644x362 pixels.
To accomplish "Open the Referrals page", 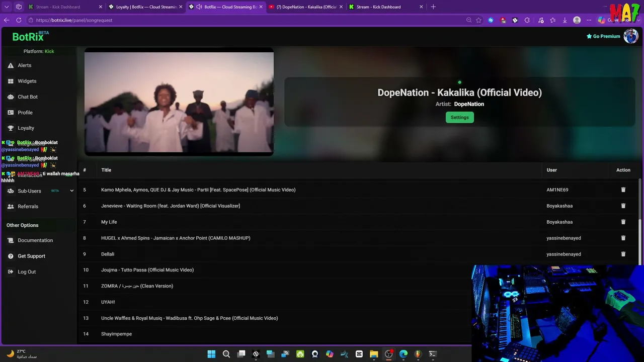I will click(x=28, y=206).
